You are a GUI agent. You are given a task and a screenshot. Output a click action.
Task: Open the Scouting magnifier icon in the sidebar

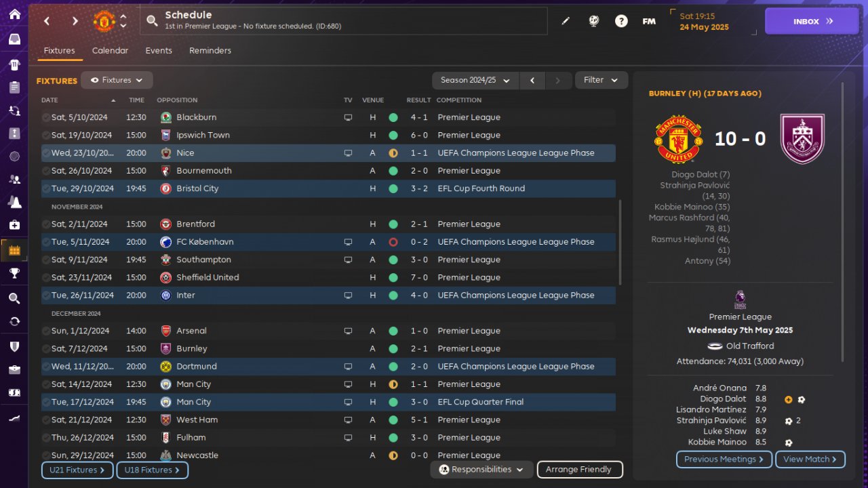tap(14, 298)
